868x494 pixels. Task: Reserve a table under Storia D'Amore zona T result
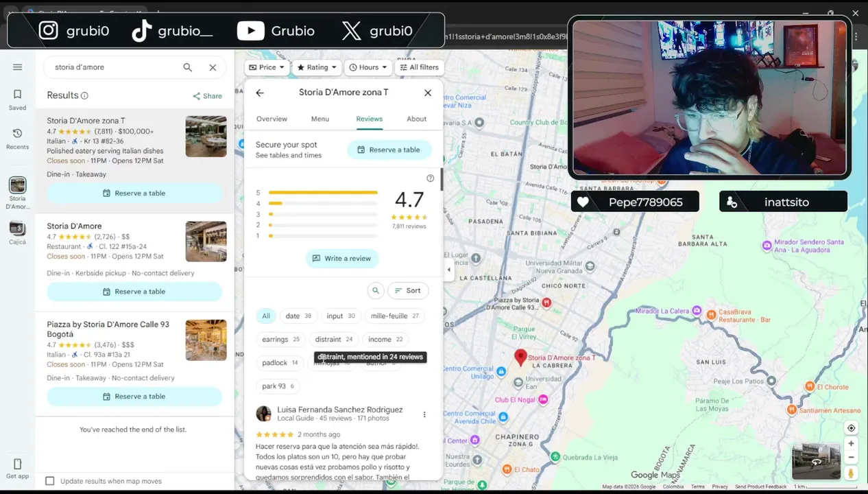(134, 193)
